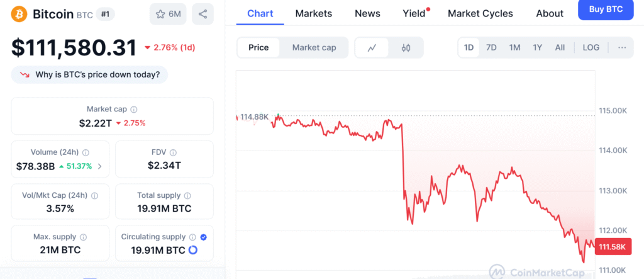This screenshot has height=279, width=644.
Task: Click the FDV info icon
Action: 173,152
